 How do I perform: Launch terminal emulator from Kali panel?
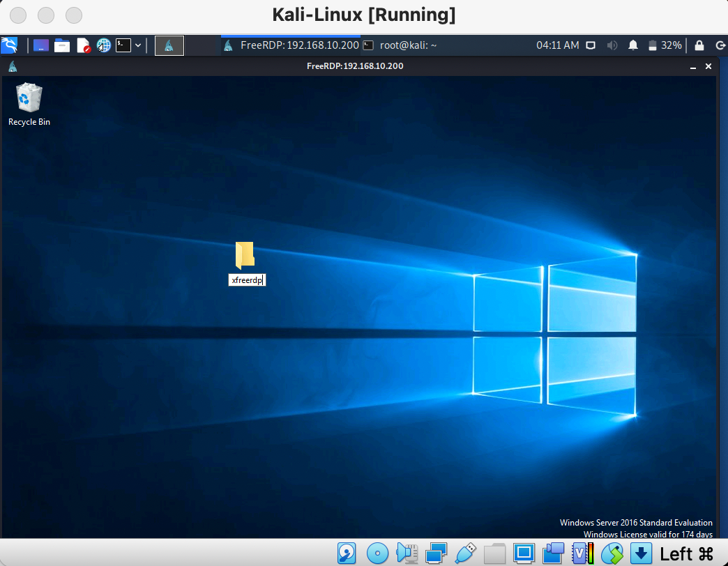click(123, 45)
